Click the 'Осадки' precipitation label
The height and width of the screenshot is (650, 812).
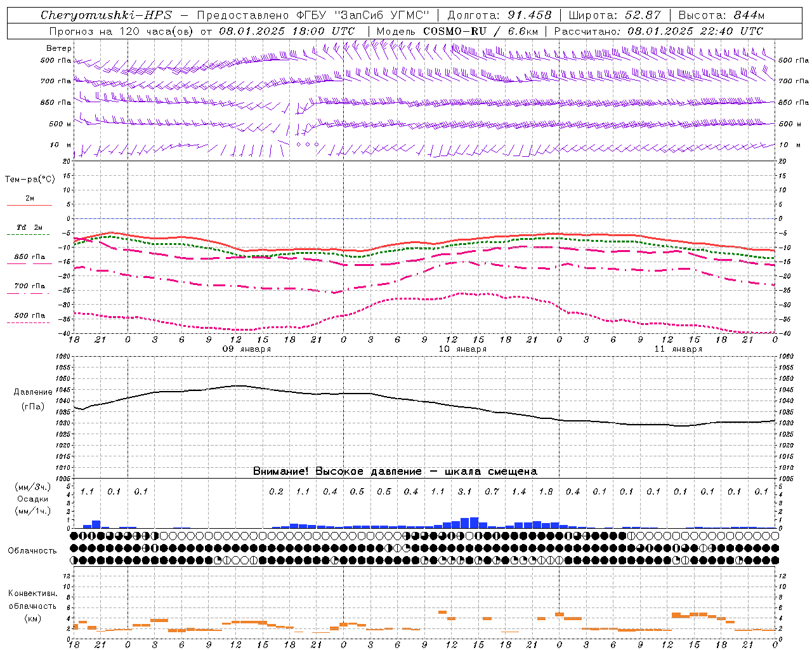(33, 499)
